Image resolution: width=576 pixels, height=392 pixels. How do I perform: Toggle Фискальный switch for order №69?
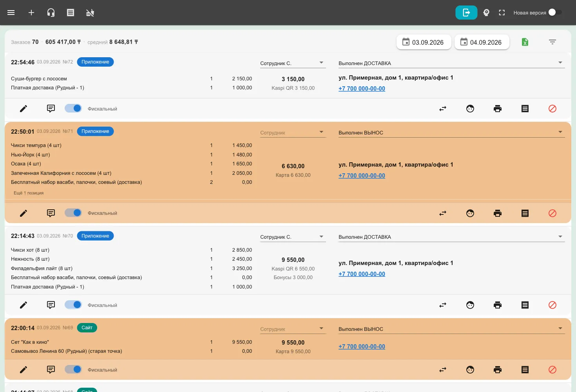pyautogui.click(x=73, y=369)
